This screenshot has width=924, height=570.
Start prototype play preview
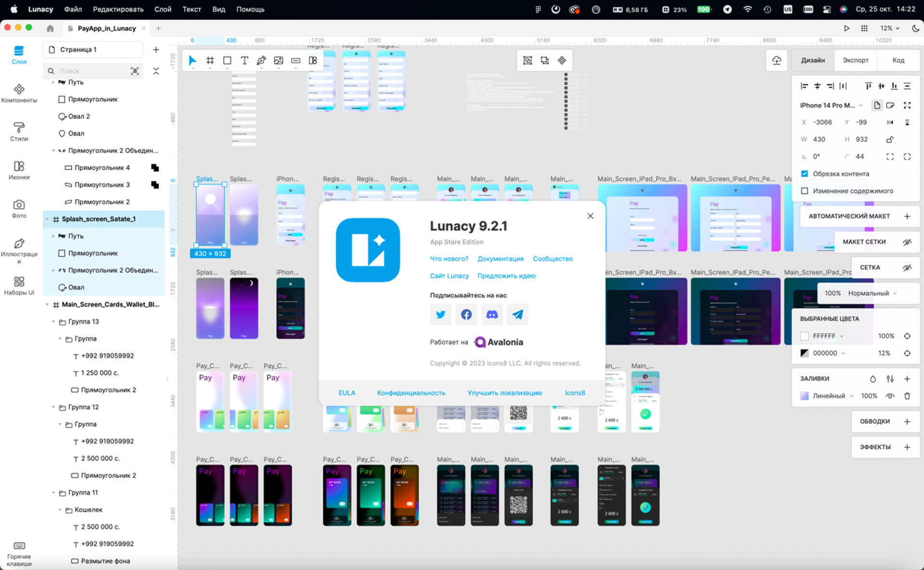click(x=847, y=28)
